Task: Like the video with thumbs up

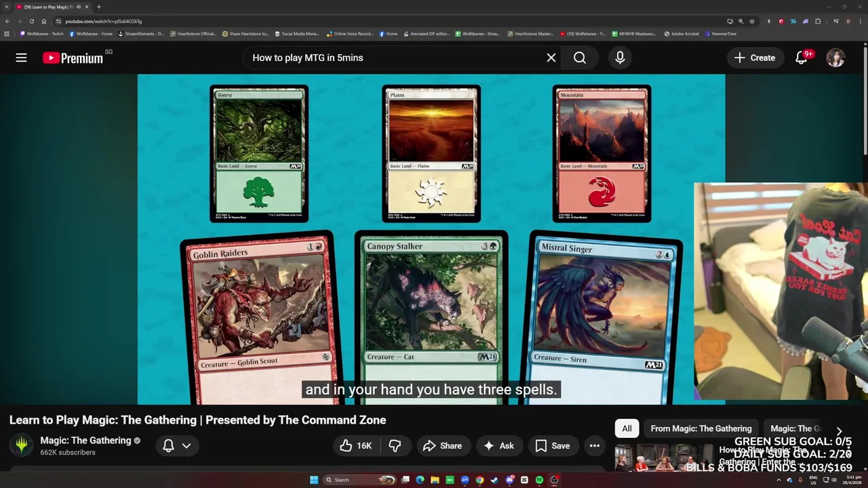Action: point(356,445)
